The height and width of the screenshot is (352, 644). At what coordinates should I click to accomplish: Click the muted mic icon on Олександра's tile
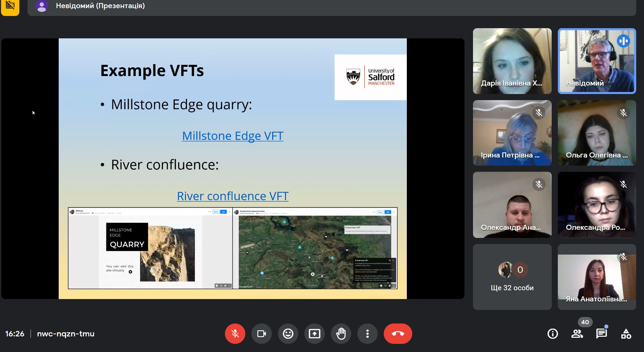tap(623, 185)
